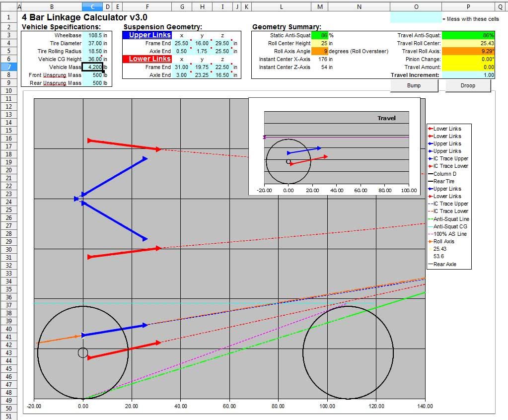
Task: Select Lower Links Frame End x value 31.00
Action: (182, 67)
